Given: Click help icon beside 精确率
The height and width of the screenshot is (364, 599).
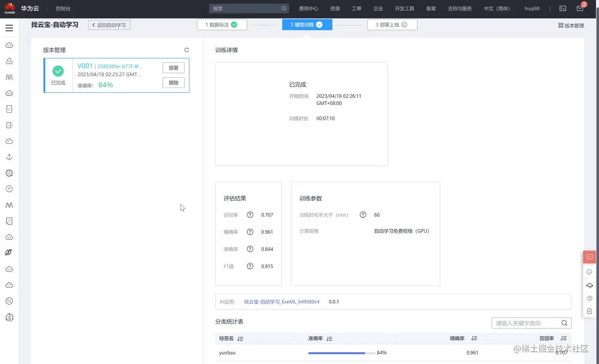Looking at the screenshot, I should click(250, 232).
